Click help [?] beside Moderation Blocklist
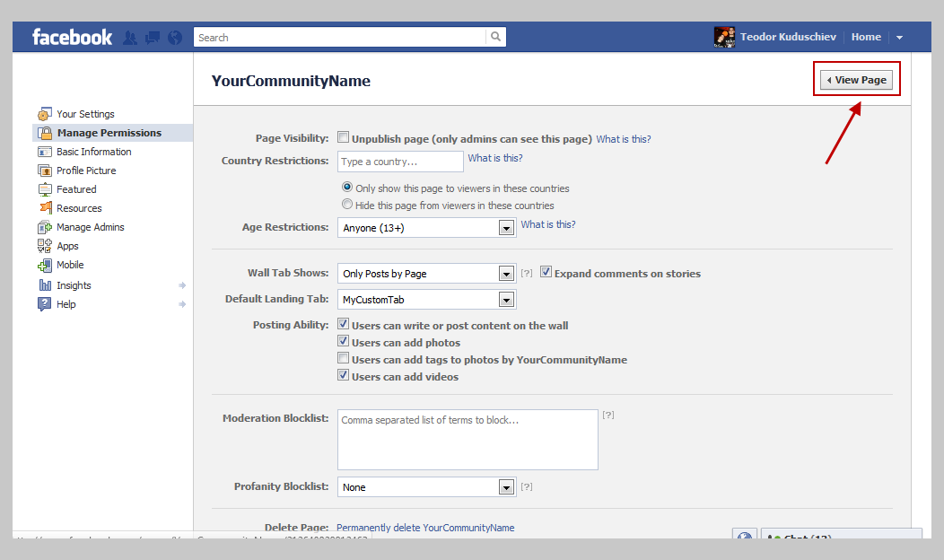The image size is (944, 560). click(x=608, y=415)
